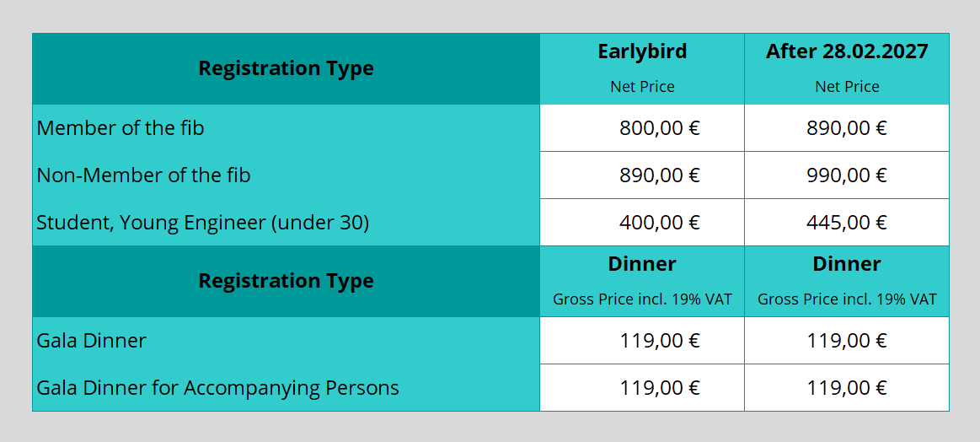This screenshot has width=980, height=442.
Task: Select the Dinner header under Earlybird column
Action: 642,263
